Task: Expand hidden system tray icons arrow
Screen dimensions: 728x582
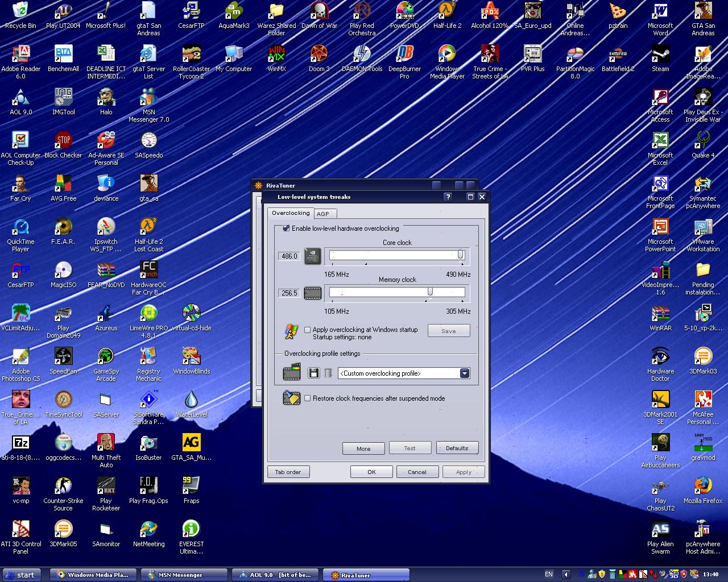Action: (x=566, y=574)
